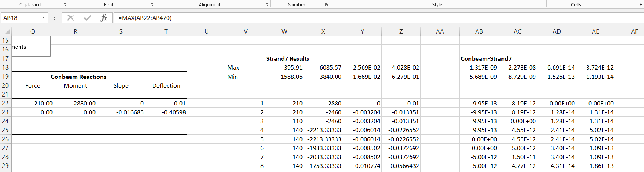Select column AB header
The height and width of the screenshot is (172, 644).
(479, 31)
